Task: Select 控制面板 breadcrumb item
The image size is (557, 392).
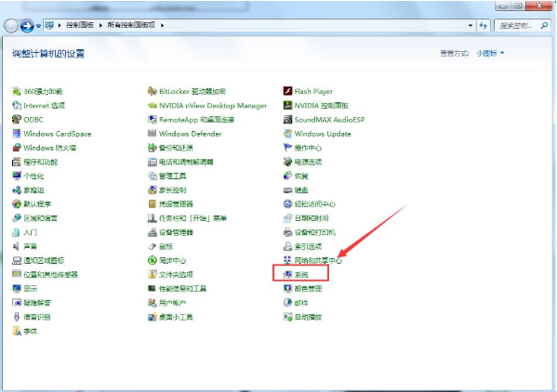Action: 80,25
